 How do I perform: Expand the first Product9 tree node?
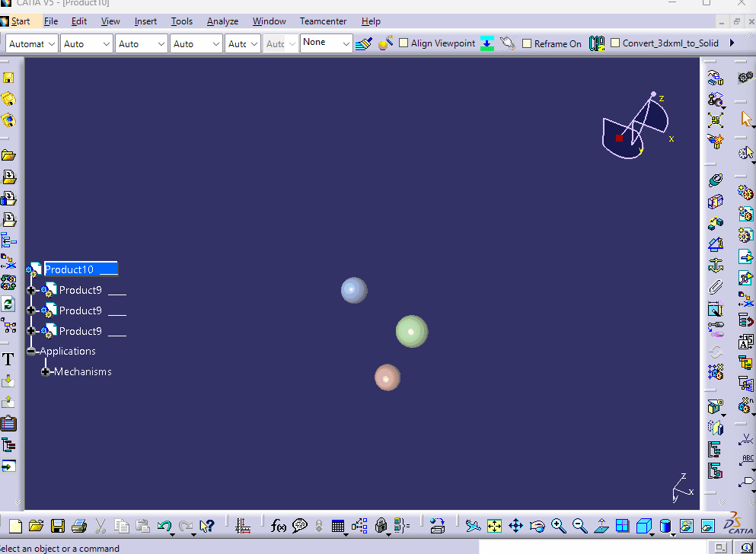tap(31, 290)
